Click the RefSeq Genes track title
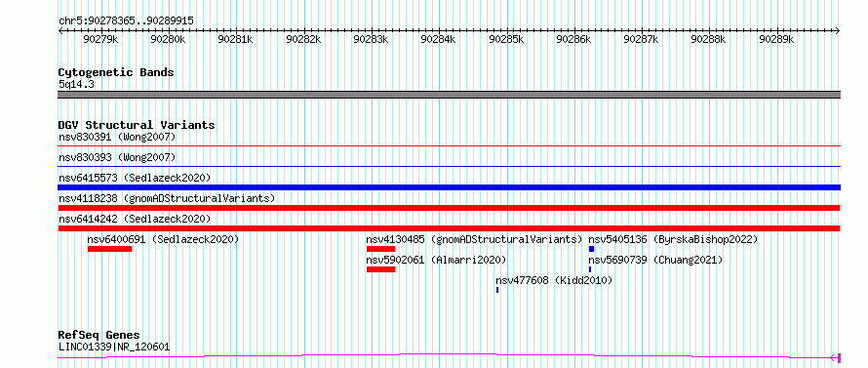Image resolution: width=868 pixels, height=368 pixels. click(99, 336)
